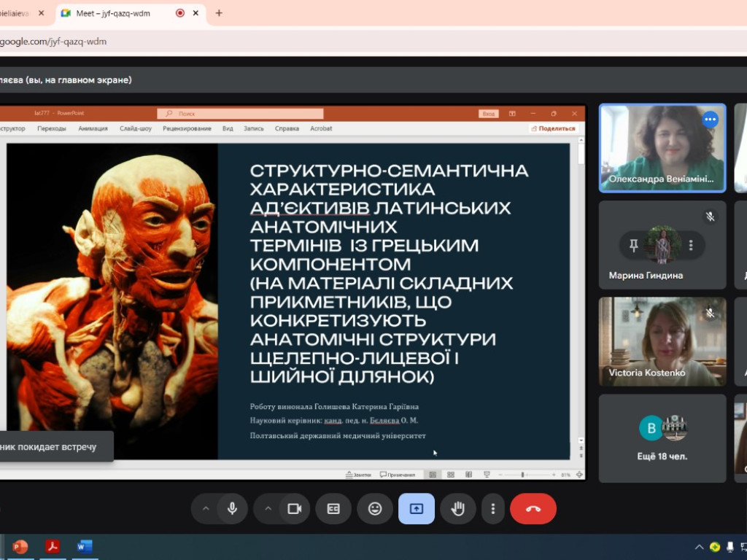Image resolution: width=747 pixels, height=560 pixels.
Task: Open Word from the taskbar
Action: coord(85,547)
